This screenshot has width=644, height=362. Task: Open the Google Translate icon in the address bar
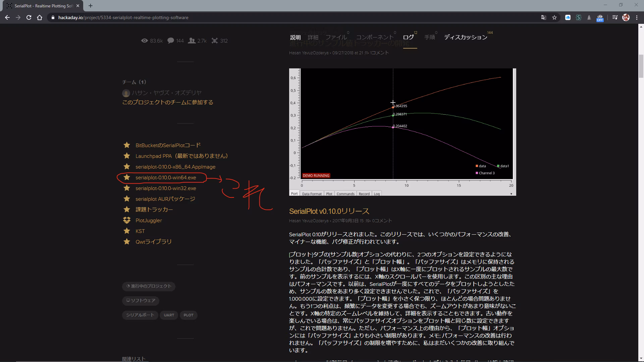tap(544, 17)
